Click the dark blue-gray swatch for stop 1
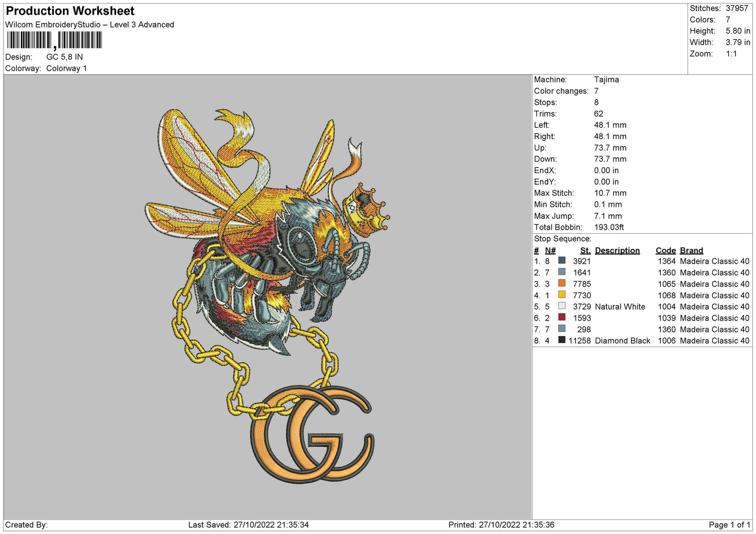This screenshot has width=756, height=534. point(562,260)
